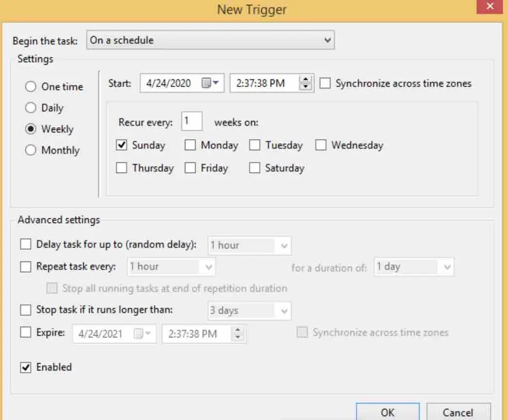Check the Tuesday checkbox
The height and width of the screenshot is (420, 508).
coord(254,145)
